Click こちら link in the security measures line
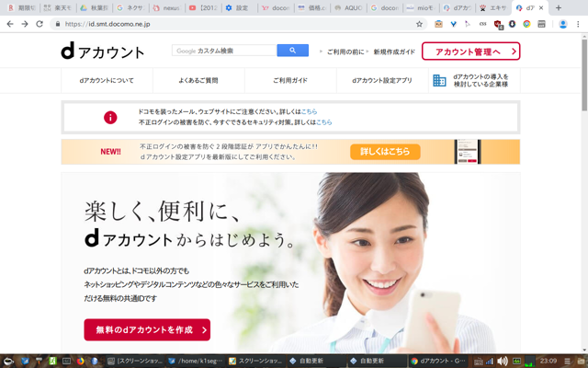 pos(324,122)
